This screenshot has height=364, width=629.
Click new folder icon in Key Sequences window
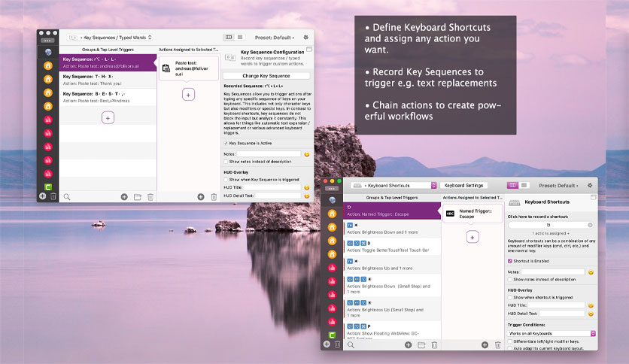[138, 197]
